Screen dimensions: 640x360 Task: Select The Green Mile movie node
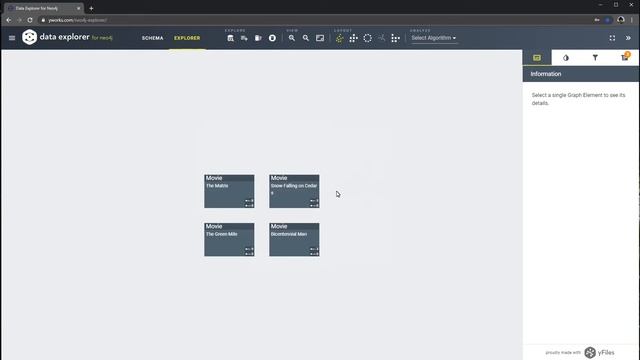point(229,239)
